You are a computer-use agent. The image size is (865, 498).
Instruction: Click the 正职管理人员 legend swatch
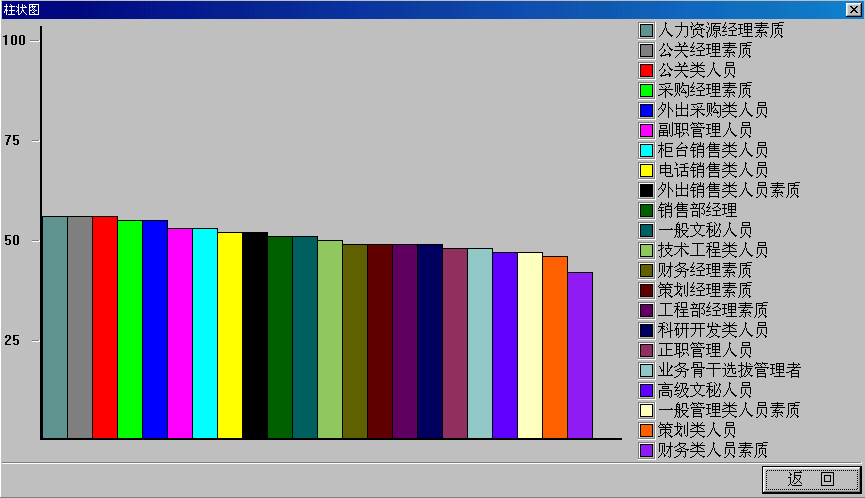tap(646, 350)
